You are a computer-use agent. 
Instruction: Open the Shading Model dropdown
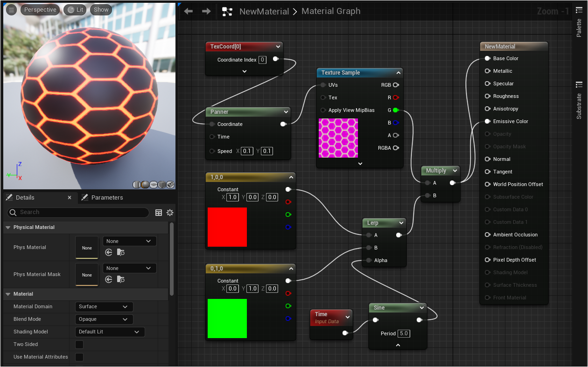click(x=109, y=332)
